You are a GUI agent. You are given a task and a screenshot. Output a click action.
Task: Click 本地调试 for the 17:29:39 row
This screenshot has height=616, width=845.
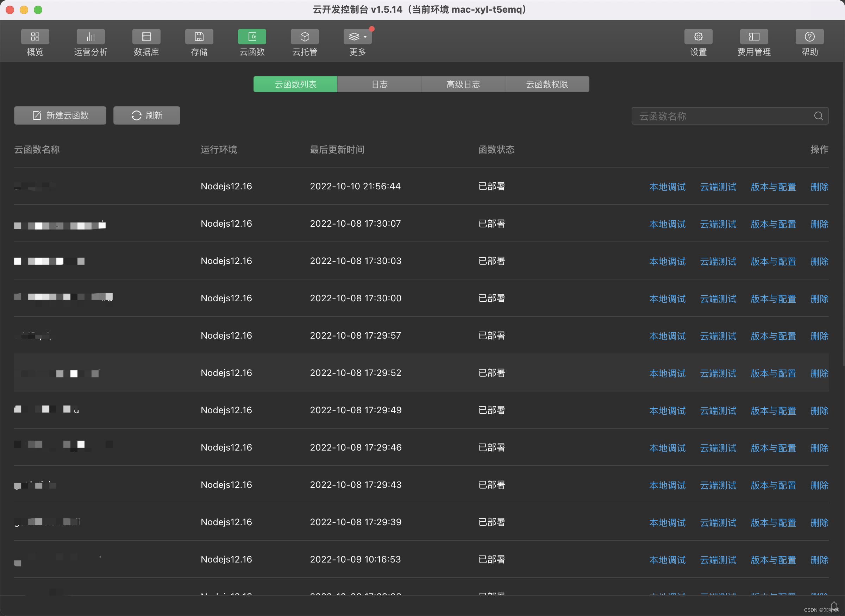click(x=667, y=522)
